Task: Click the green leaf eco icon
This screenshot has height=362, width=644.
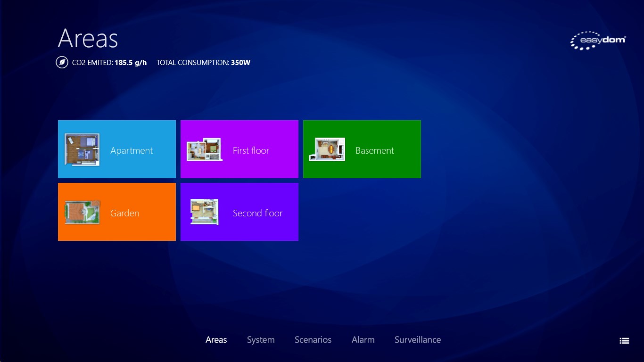Action: (62, 62)
